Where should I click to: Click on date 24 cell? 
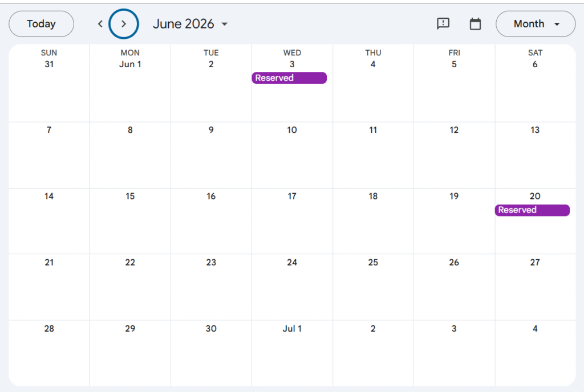(292, 263)
